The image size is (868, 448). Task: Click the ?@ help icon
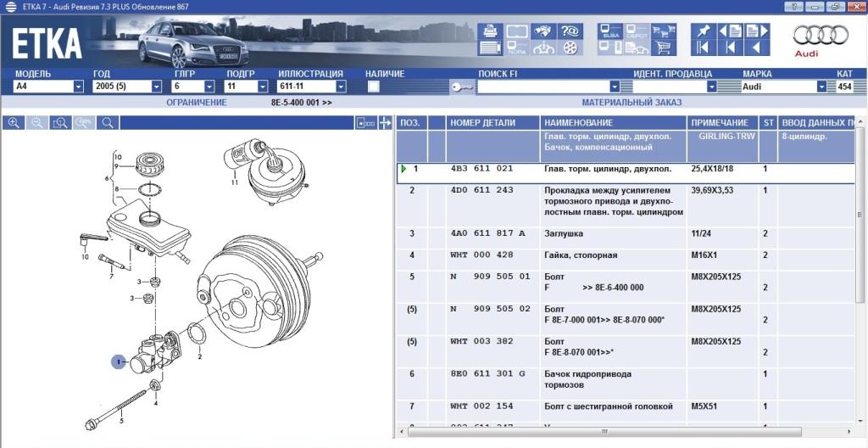click(570, 31)
